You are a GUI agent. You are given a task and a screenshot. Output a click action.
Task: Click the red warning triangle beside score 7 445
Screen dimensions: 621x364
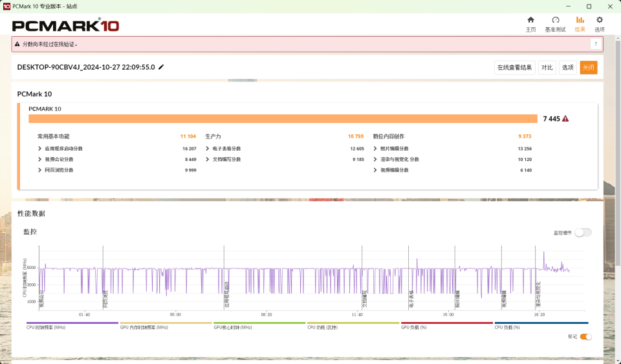(565, 119)
